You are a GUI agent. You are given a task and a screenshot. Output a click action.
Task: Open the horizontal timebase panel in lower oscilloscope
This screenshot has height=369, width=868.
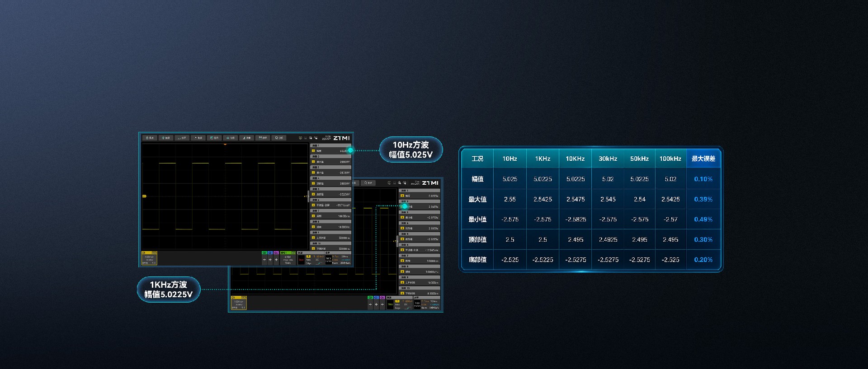click(427, 303)
